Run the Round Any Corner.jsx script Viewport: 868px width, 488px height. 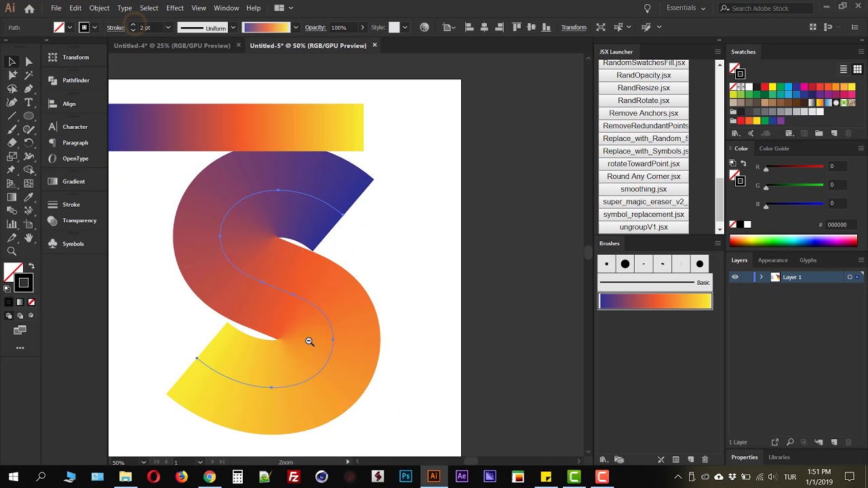(x=644, y=177)
